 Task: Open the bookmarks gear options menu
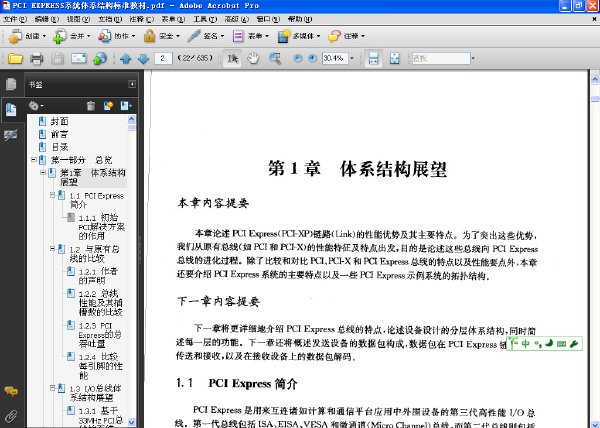click(x=36, y=106)
